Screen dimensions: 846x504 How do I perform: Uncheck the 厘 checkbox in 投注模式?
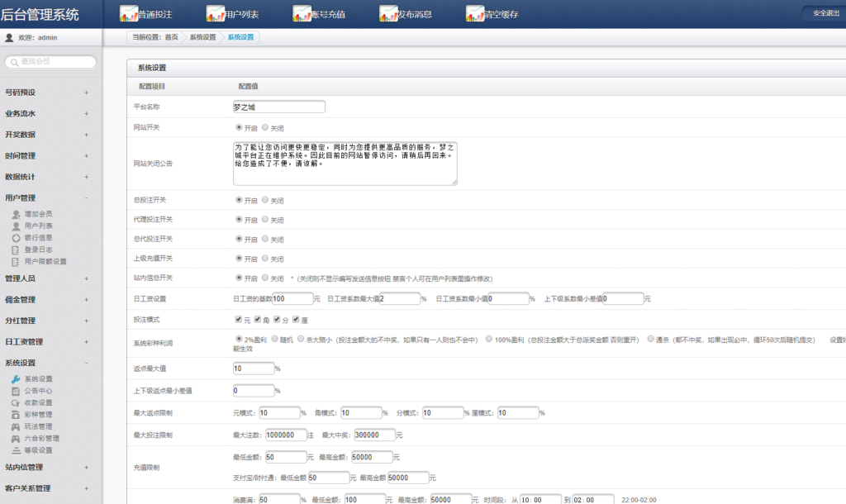click(296, 319)
